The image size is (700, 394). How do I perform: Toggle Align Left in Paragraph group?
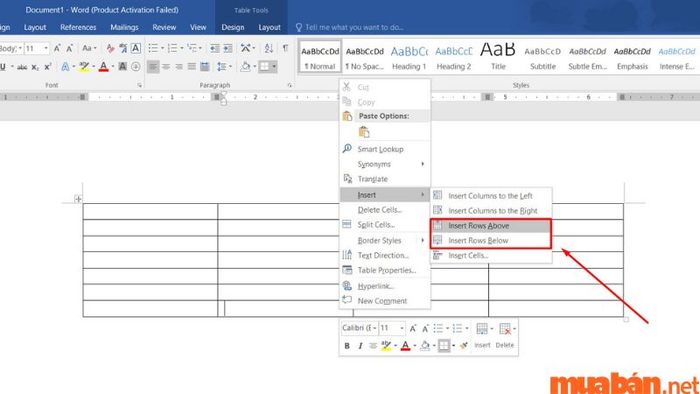click(x=153, y=67)
